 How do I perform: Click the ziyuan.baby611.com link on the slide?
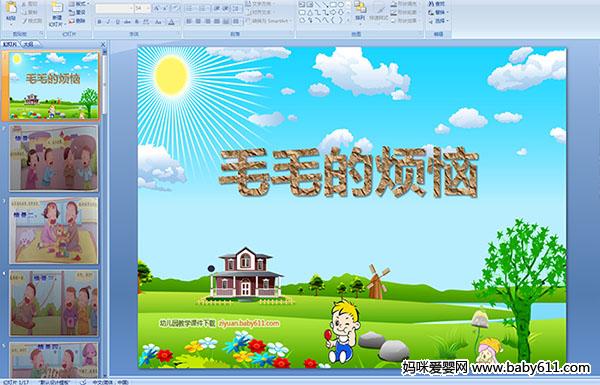[x=249, y=323]
